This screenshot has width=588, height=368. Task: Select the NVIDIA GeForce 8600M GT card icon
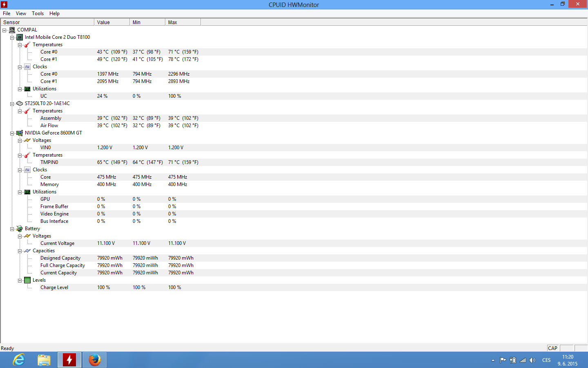(20, 133)
